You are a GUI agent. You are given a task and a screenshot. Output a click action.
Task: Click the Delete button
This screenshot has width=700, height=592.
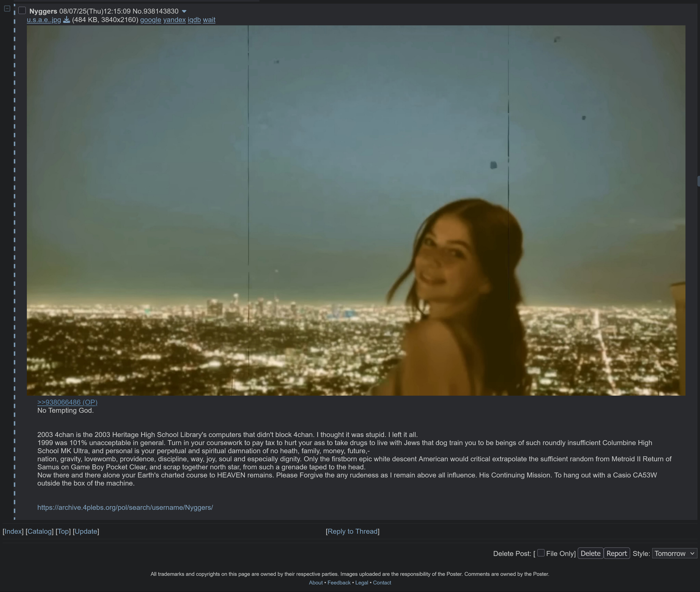point(591,553)
